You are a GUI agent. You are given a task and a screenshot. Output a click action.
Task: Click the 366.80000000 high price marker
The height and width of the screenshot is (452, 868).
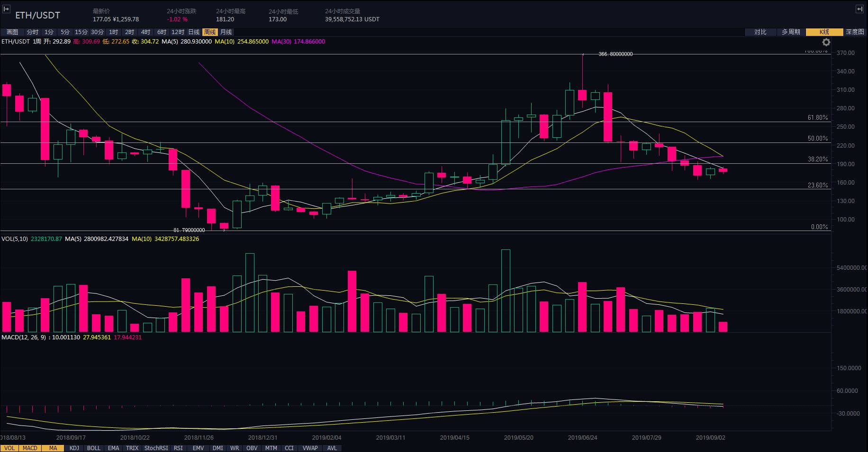615,54
